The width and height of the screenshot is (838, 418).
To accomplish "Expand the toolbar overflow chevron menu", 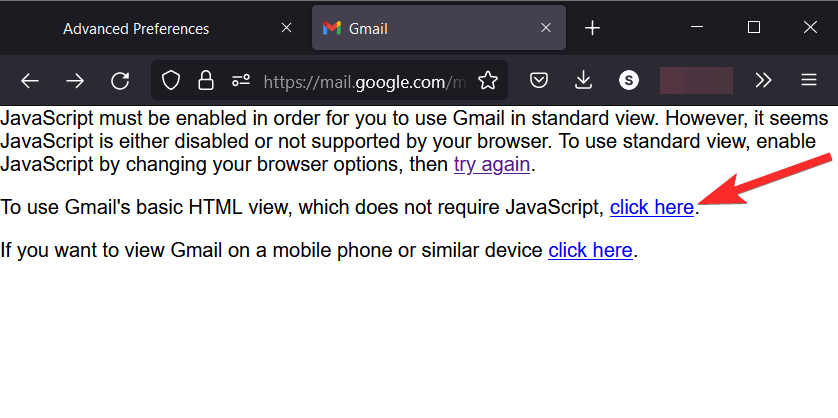I will [763, 81].
